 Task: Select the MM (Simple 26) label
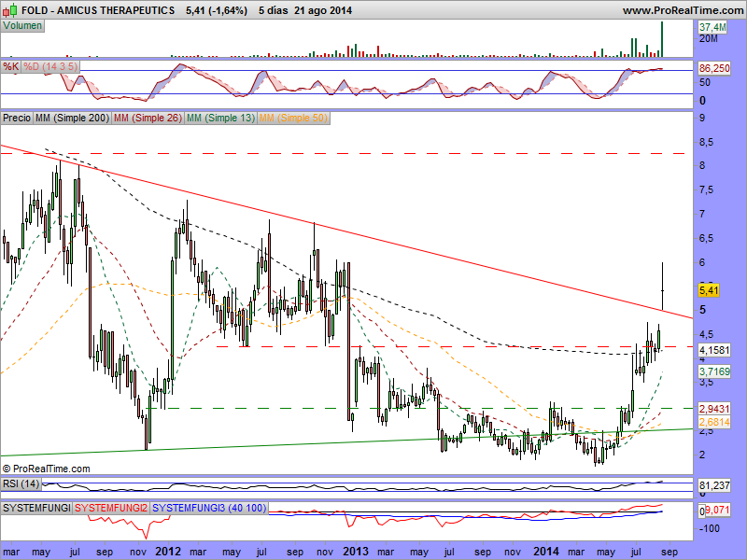click(148, 118)
